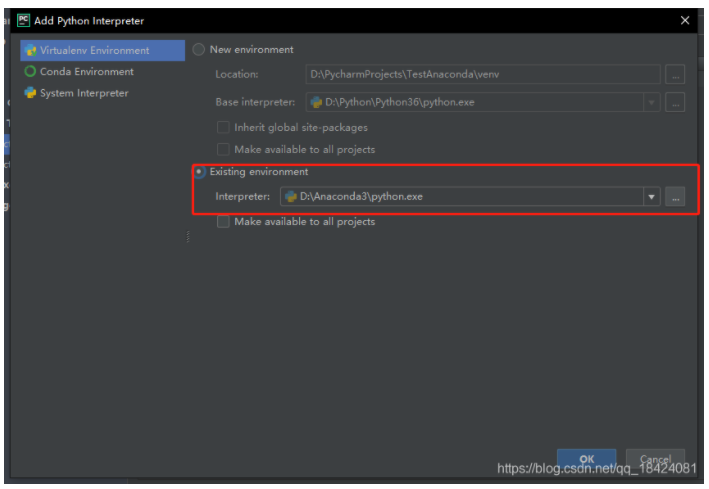Browse for the Location folder
This screenshot has height=489, width=709.
pyautogui.click(x=675, y=74)
